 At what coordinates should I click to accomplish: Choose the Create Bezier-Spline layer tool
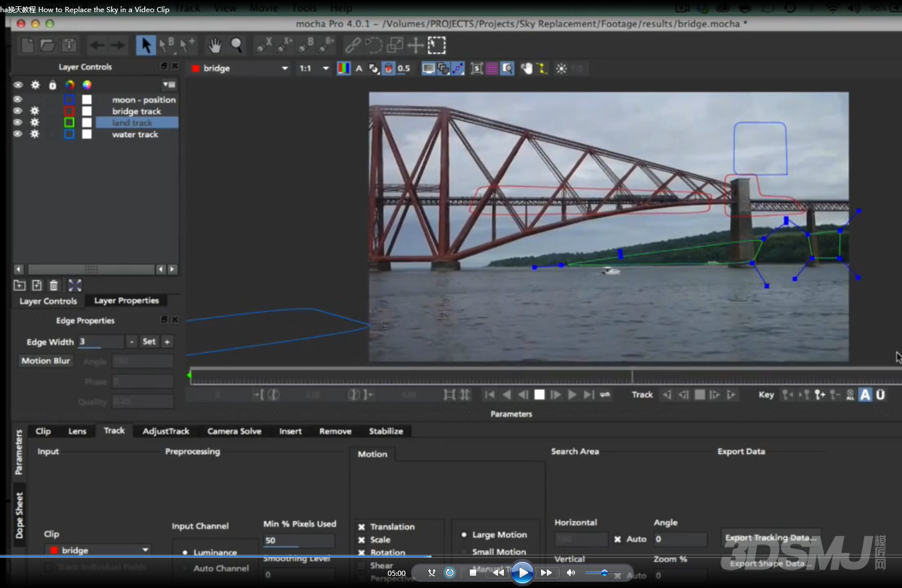click(x=306, y=45)
